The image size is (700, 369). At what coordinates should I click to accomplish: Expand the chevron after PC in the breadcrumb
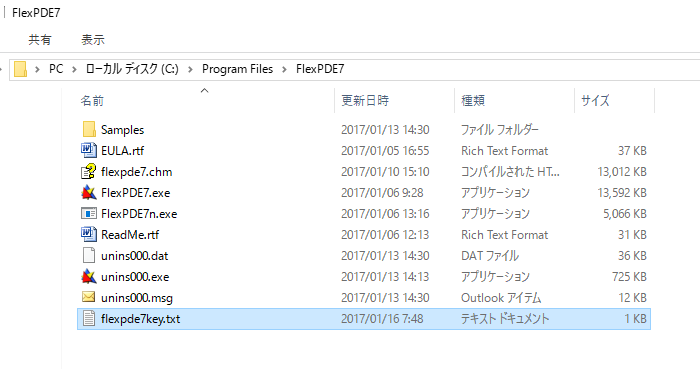pyautogui.click(x=74, y=69)
